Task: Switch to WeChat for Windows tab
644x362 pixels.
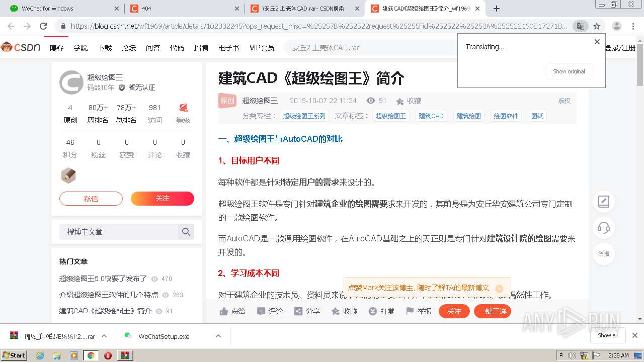Action: 64,9
